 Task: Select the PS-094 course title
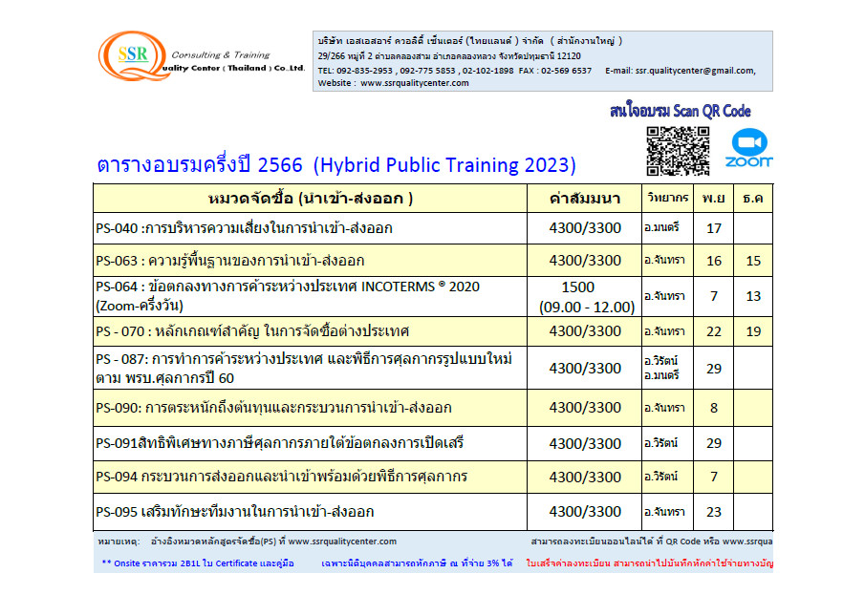coord(281,477)
